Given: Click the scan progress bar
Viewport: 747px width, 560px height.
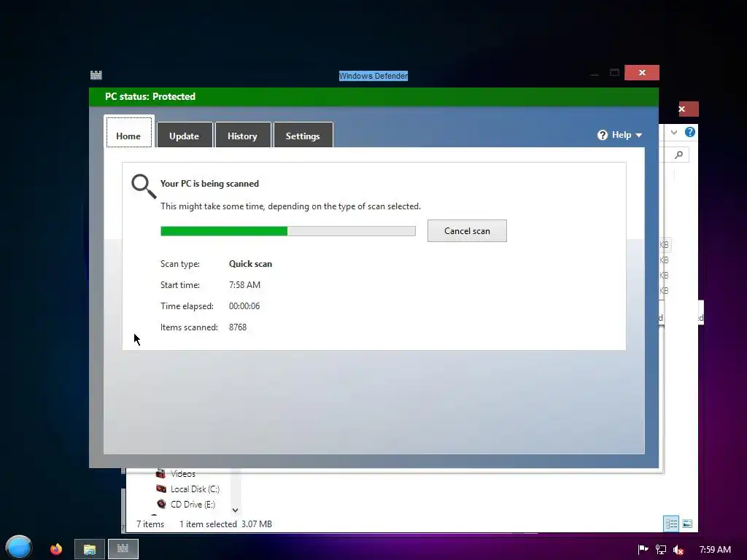Looking at the screenshot, I should point(287,231).
